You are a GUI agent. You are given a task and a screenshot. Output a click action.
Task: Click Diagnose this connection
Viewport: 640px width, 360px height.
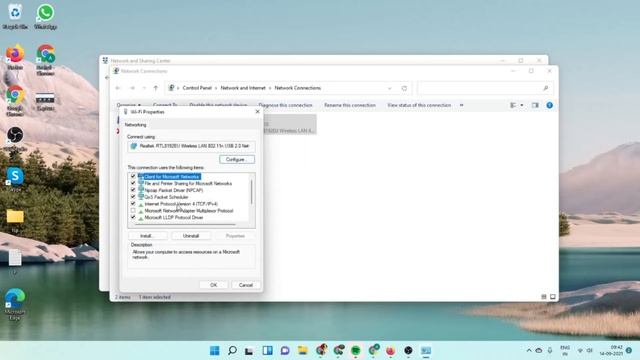coord(285,105)
